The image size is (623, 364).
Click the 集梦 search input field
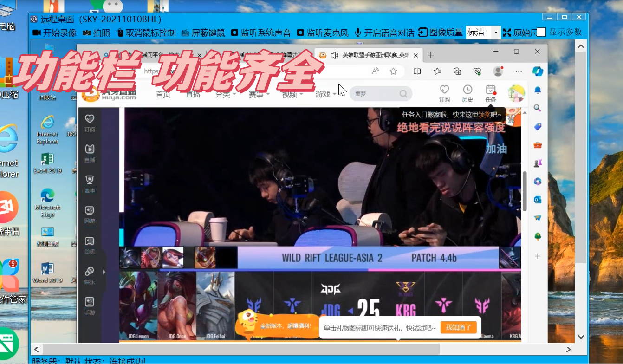[376, 93]
